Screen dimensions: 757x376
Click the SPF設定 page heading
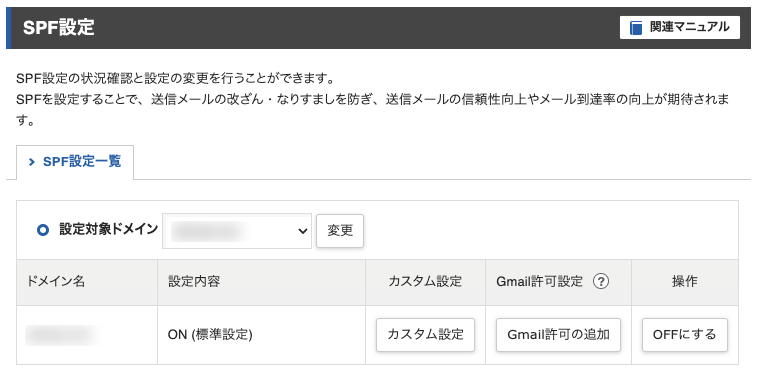click(x=58, y=28)
